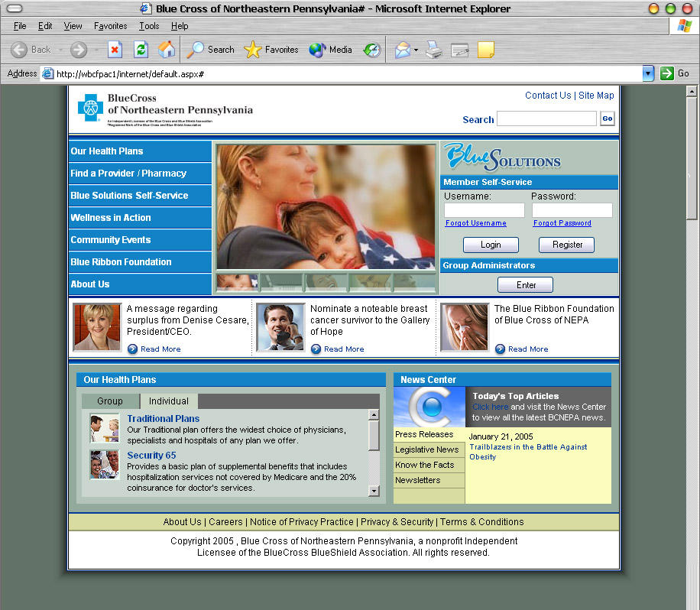Click the Forward arrow toolbar button
700x610 pixels.
pyautogui.click(x=79, y=50)
